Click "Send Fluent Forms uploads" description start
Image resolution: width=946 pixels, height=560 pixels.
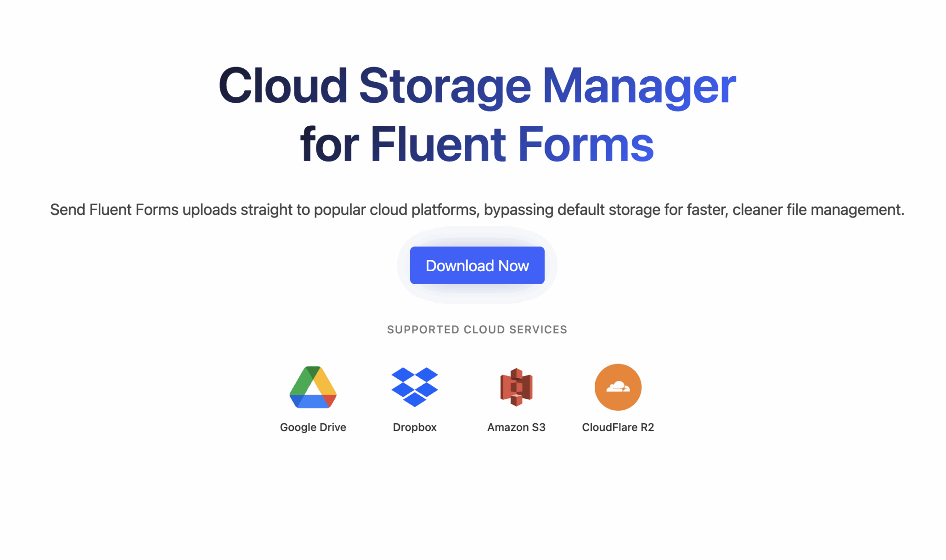point(143,210)
